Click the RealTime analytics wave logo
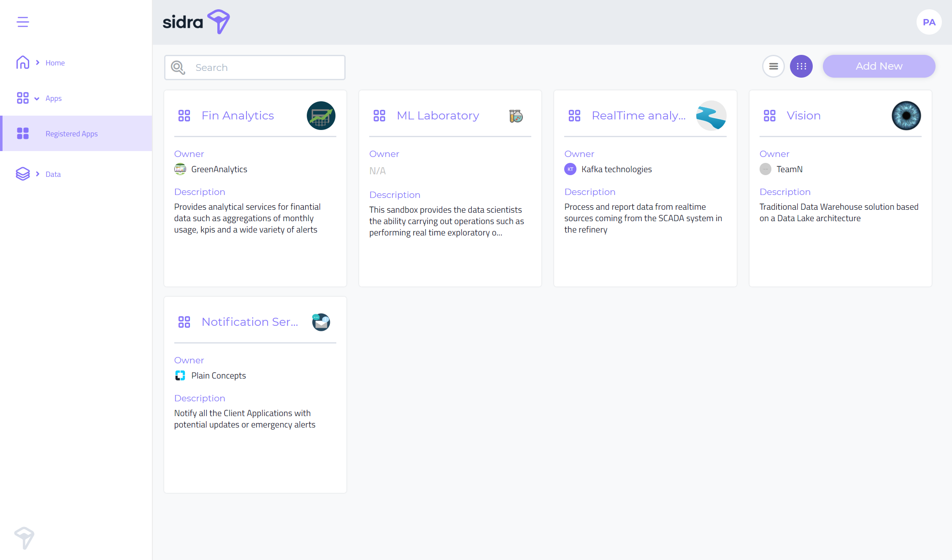Viewport: 952px width, 560px height. coord(711,116)
